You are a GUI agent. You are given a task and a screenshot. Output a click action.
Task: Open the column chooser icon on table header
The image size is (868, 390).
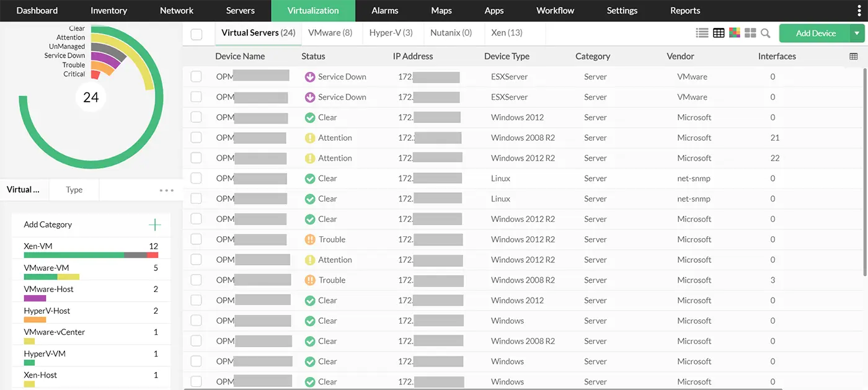tap(853, 56)
